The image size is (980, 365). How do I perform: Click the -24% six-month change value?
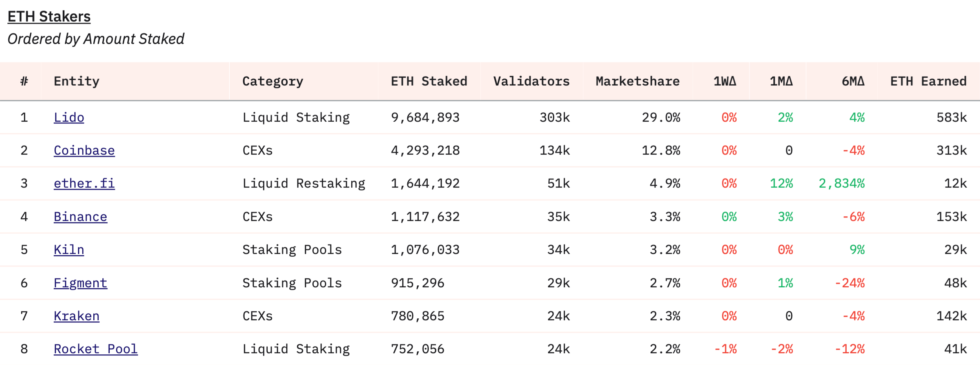(849, 283)
